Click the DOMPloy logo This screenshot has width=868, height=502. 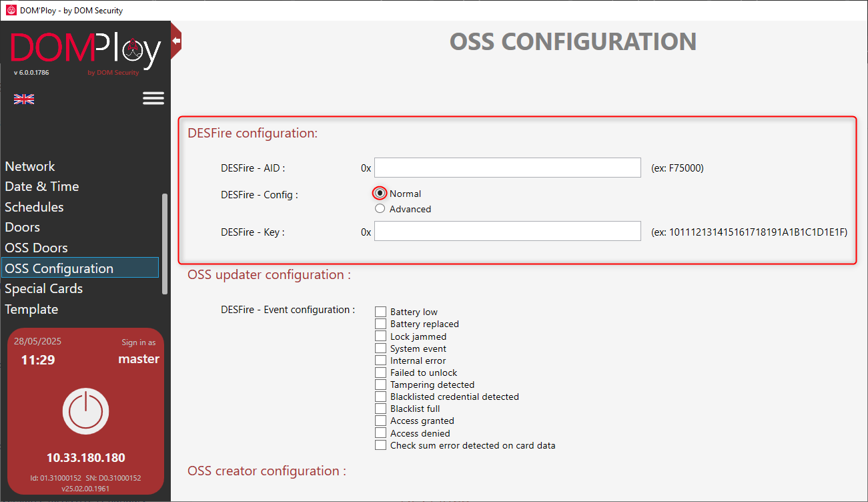tap(85, 52)
